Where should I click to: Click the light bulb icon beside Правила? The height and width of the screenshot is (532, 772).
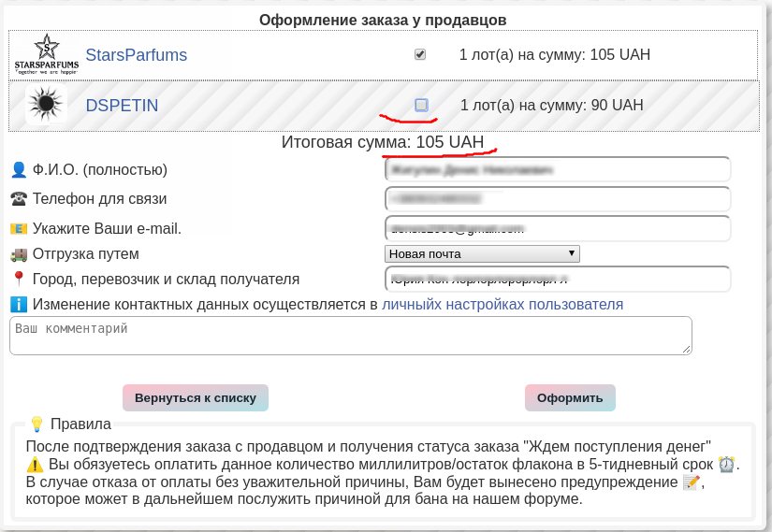(37, 424)
